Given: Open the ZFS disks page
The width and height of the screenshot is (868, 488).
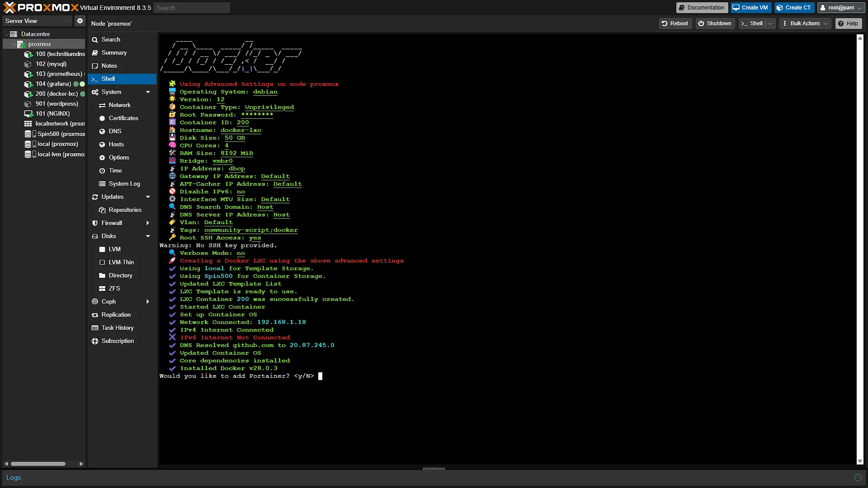Looking at the screenshot, I should [x=122, y=289].
